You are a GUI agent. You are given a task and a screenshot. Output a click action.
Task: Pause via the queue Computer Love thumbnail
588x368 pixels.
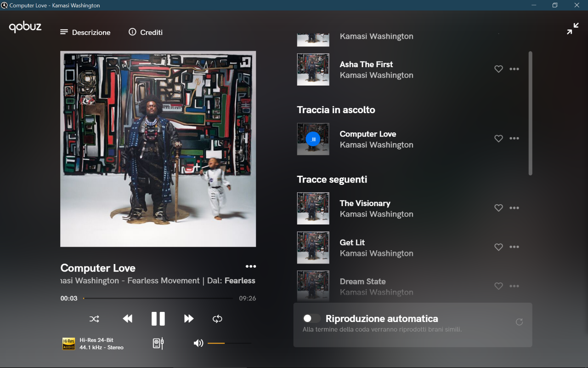pyautogui.click(x=313, y=139)
